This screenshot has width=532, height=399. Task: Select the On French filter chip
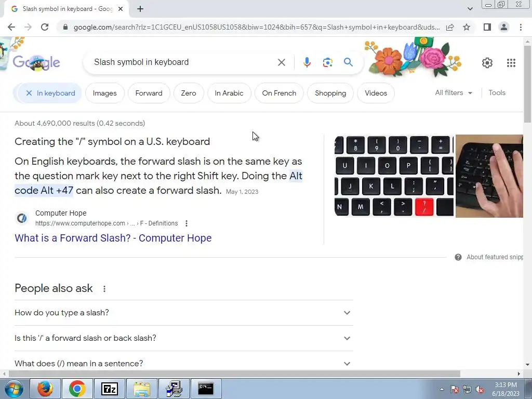279,93
